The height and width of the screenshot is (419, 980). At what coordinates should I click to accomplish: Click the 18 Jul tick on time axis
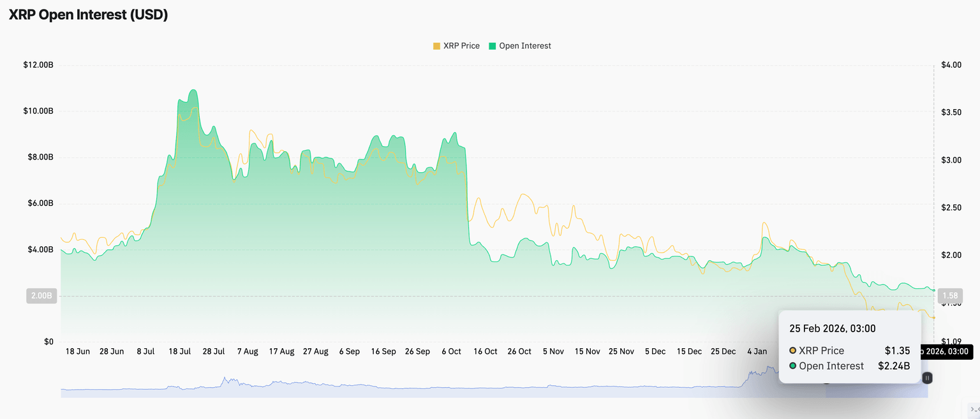(x=180, y=351)
